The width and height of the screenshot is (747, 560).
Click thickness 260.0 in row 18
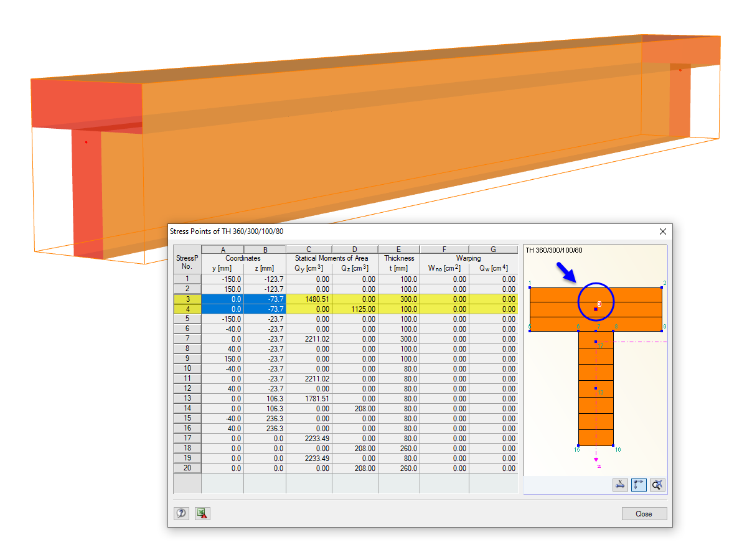(399, 449)
